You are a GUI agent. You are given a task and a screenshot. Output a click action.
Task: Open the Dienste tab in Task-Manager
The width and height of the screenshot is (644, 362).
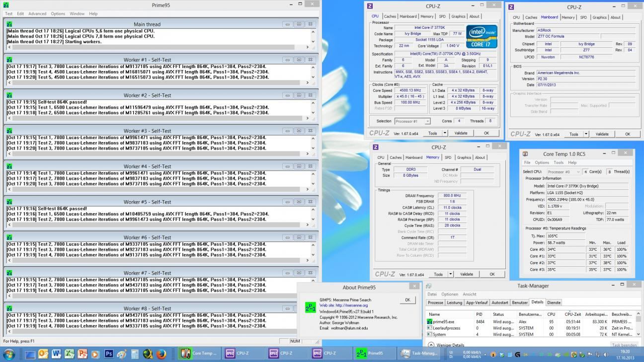point(554,302)
